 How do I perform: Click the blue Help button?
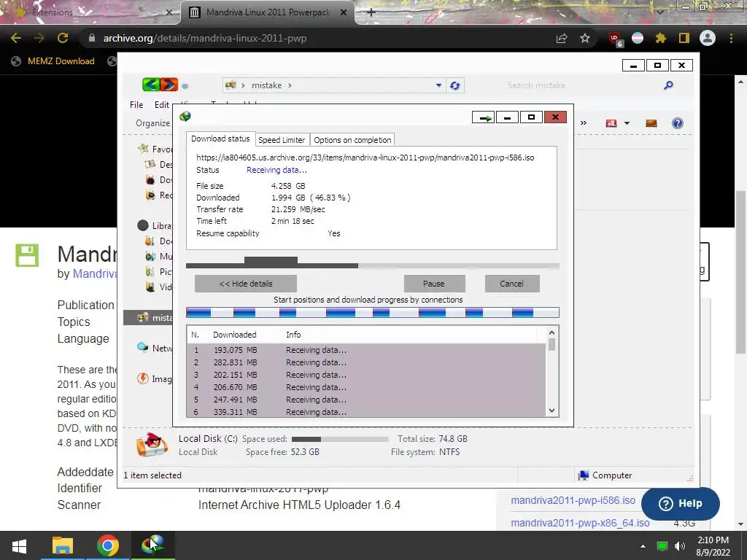tap(681, 503)
